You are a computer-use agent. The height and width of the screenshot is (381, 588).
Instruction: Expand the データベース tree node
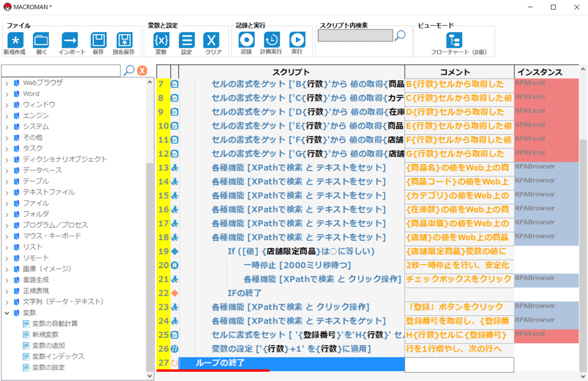[x=7, y=170]
